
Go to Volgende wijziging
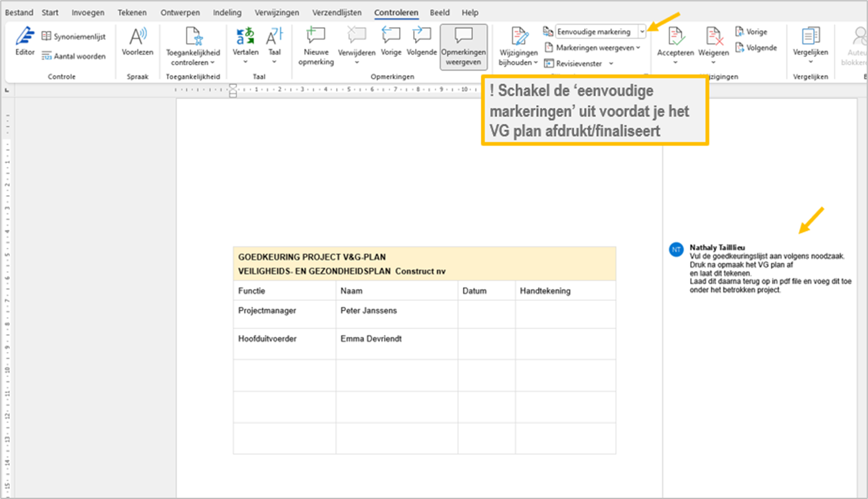pos(756,47)
